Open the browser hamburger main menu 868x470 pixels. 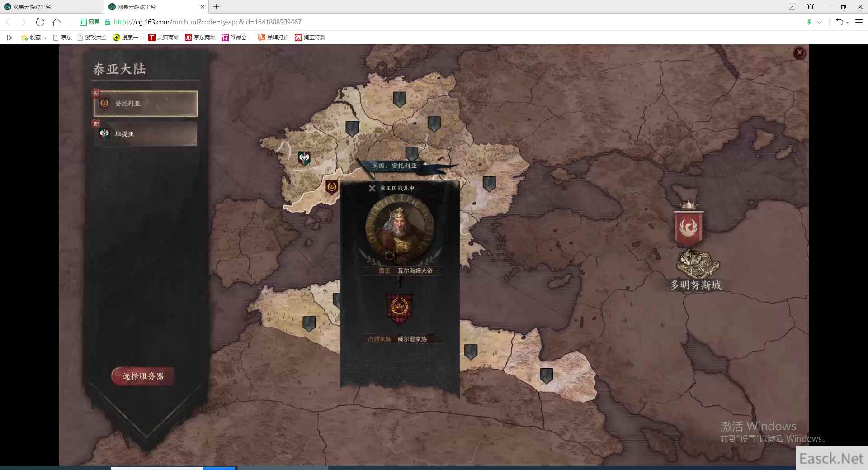859,22
